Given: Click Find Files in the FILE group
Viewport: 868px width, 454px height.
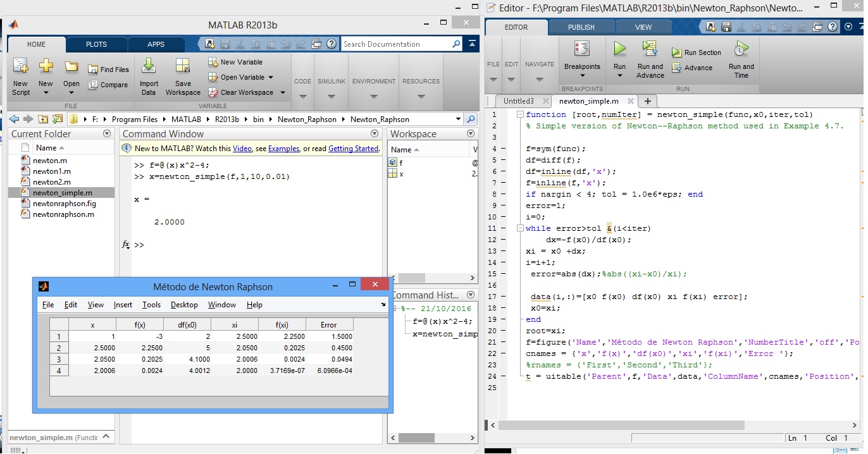Looking at the screenshot, I should (x=108, y=70).
